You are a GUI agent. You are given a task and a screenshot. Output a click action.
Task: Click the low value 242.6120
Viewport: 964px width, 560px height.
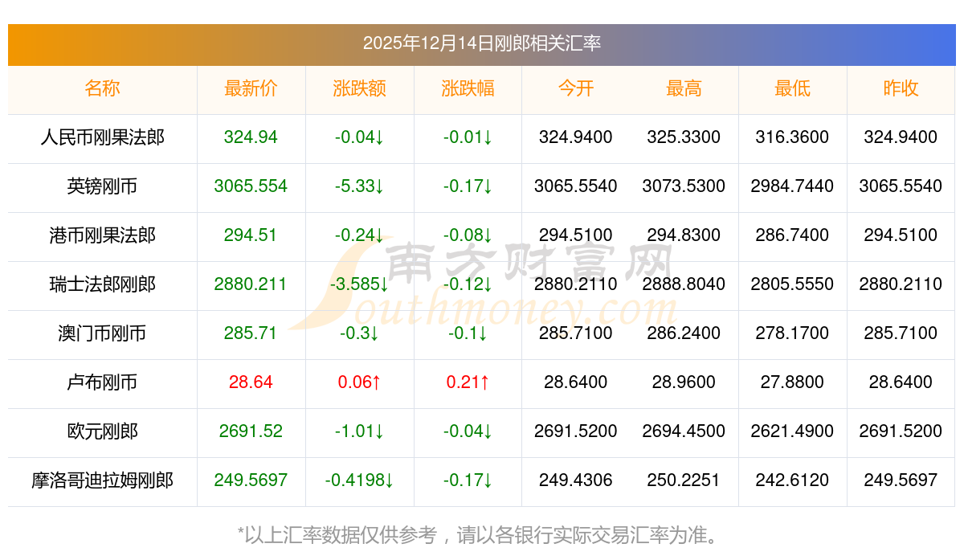[x=793, y=480]
